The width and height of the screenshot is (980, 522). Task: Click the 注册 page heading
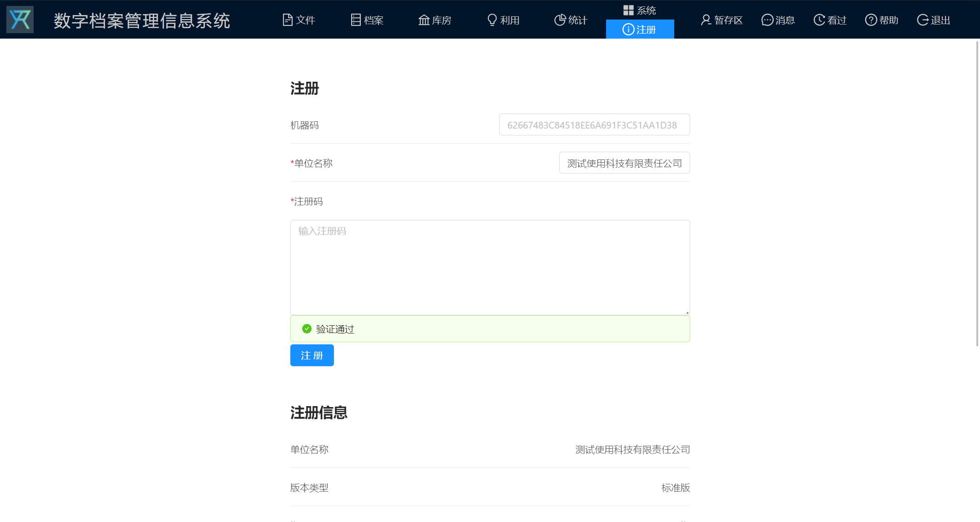click(304, 88)
